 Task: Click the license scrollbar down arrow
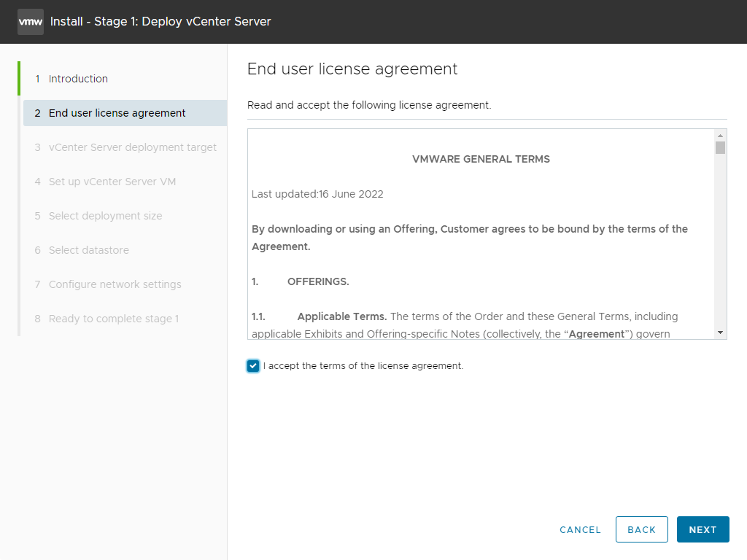click(720, 332)
